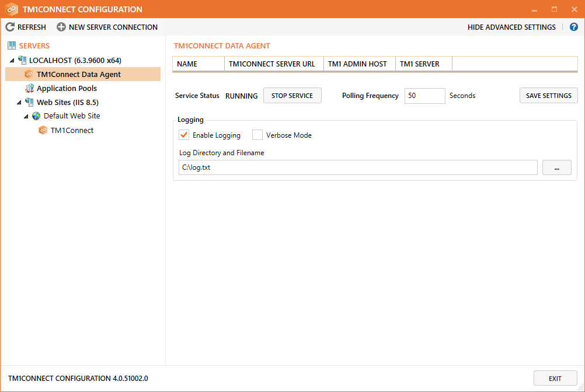This screenshot has height=392, width=585.
Task: Click the Log Directory and Filename label
Action: point(222,153)
